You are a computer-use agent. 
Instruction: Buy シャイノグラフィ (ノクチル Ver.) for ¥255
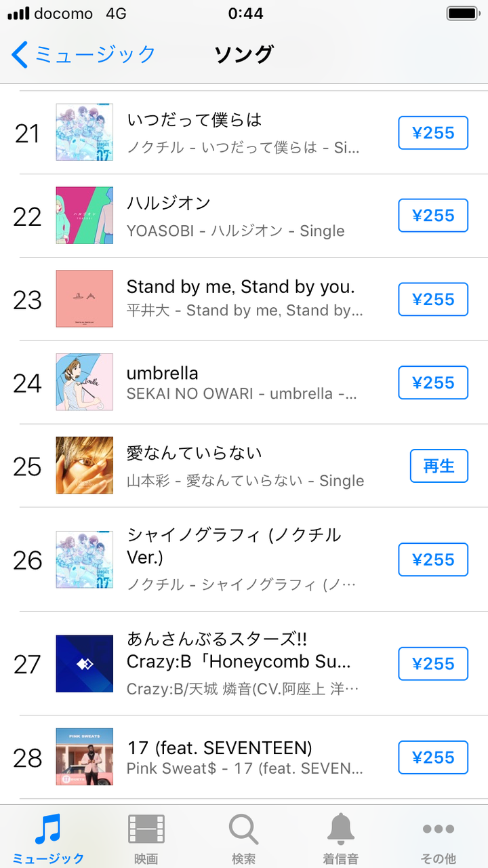point(433,559)
